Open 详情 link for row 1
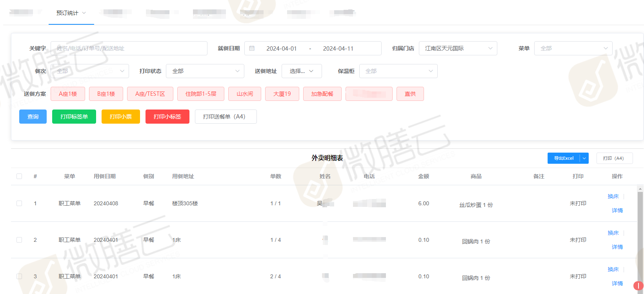The image size is (644, 294). (x=617, y=210)
